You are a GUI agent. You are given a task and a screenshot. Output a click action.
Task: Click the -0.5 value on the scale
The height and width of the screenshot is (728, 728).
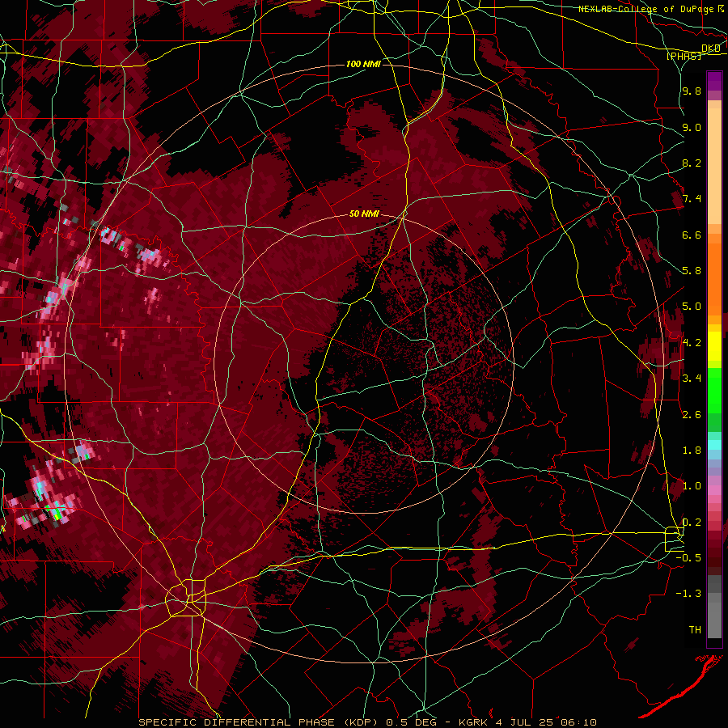click(689, 558)
